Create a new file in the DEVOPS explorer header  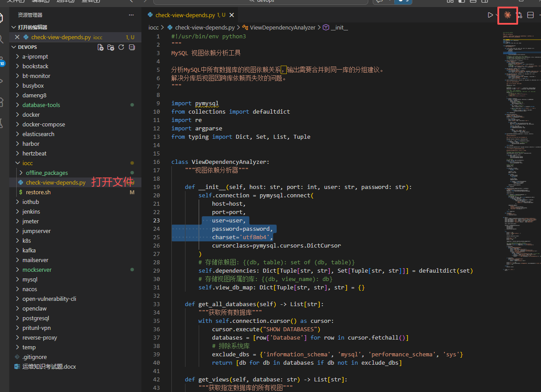click(100, 47)
